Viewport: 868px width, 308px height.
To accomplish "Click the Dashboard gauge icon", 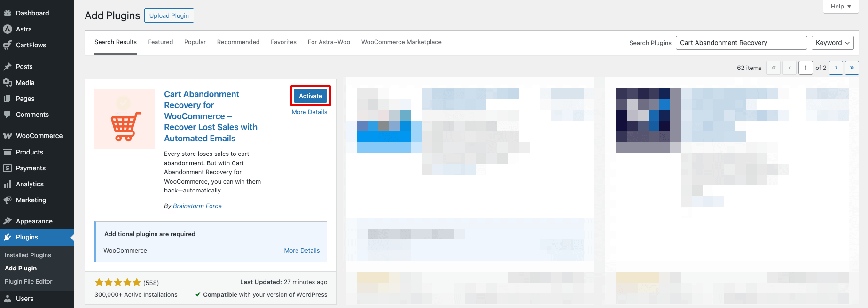I will tap(8, 13).
